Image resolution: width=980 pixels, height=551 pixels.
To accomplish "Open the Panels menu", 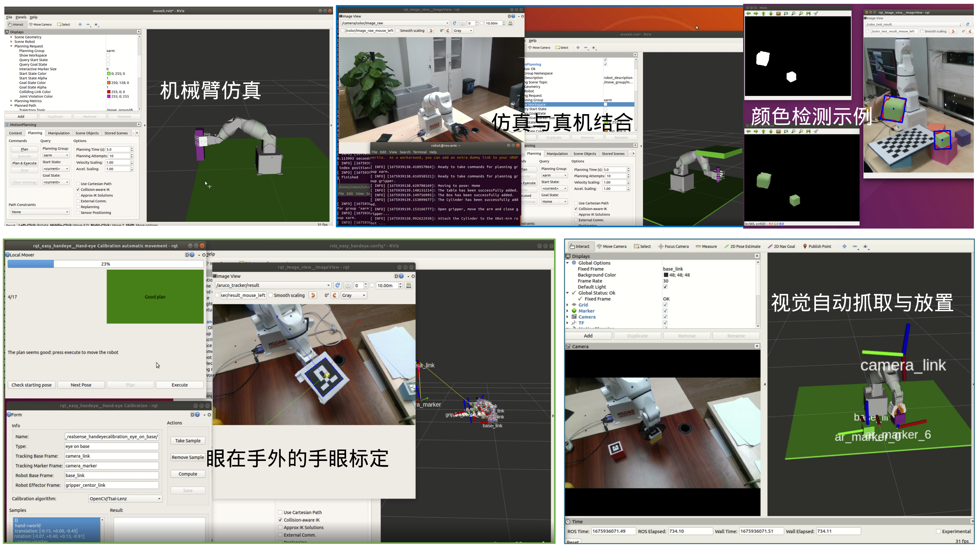I will click(21, 17).
